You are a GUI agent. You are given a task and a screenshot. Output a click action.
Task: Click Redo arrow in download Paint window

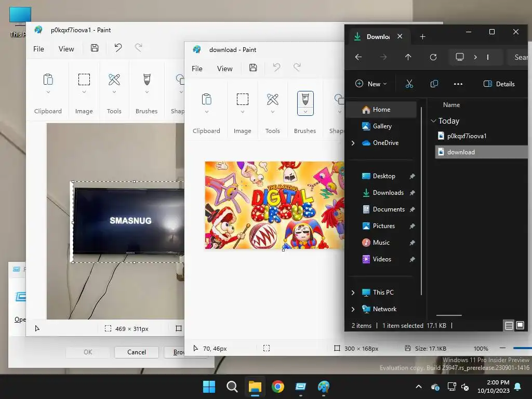(x=297, y=68)
